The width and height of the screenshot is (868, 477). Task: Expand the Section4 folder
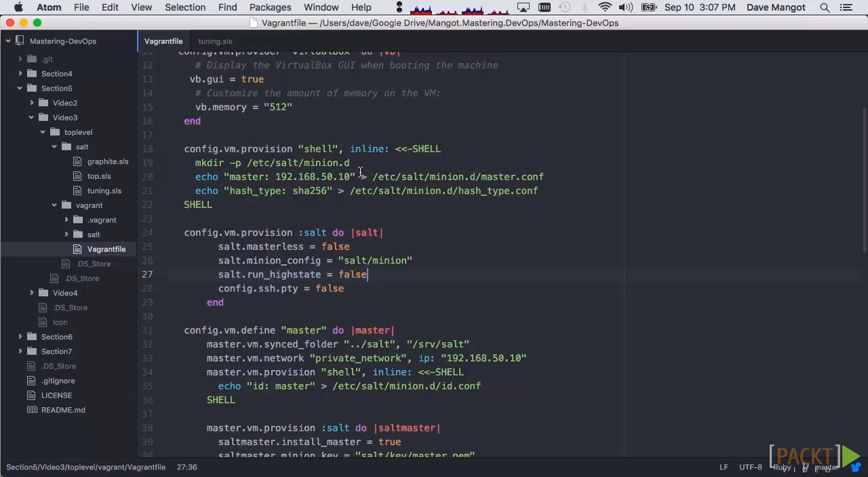point(20,74)
